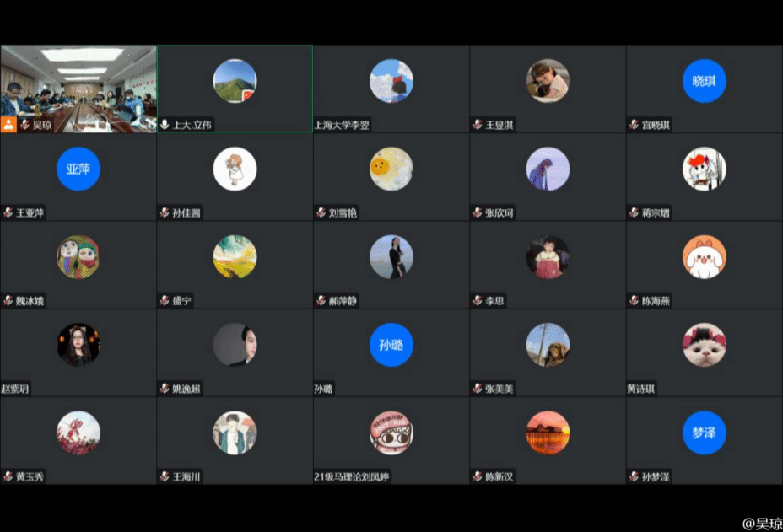
Task: Click the muted mic icon beside 张美美
Action: click(x=478, y=389)
